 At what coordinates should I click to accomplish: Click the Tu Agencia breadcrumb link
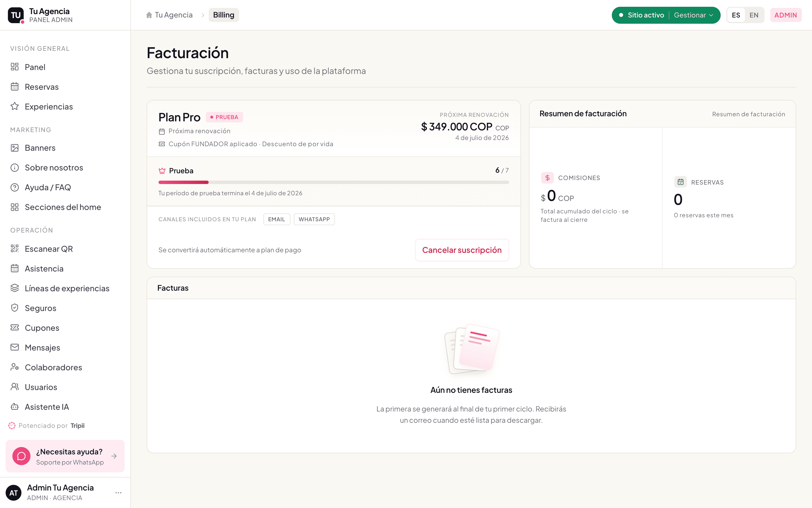click(169, 15)
